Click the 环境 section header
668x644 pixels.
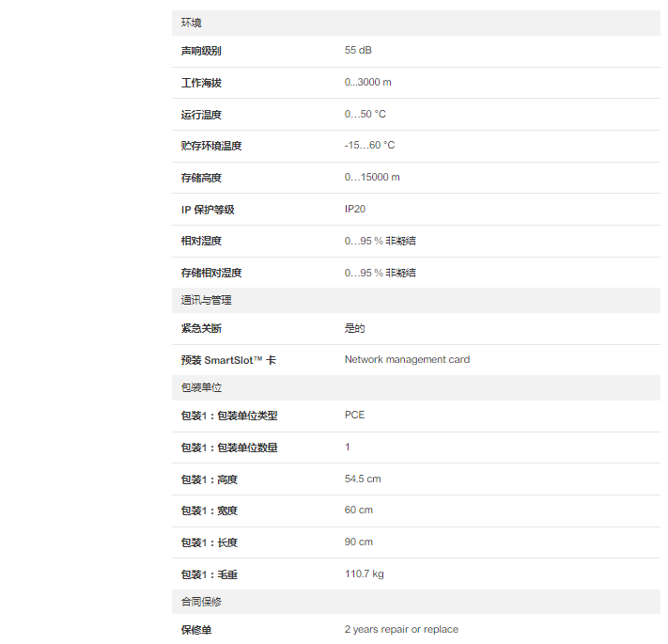click(x=192, y=23)
